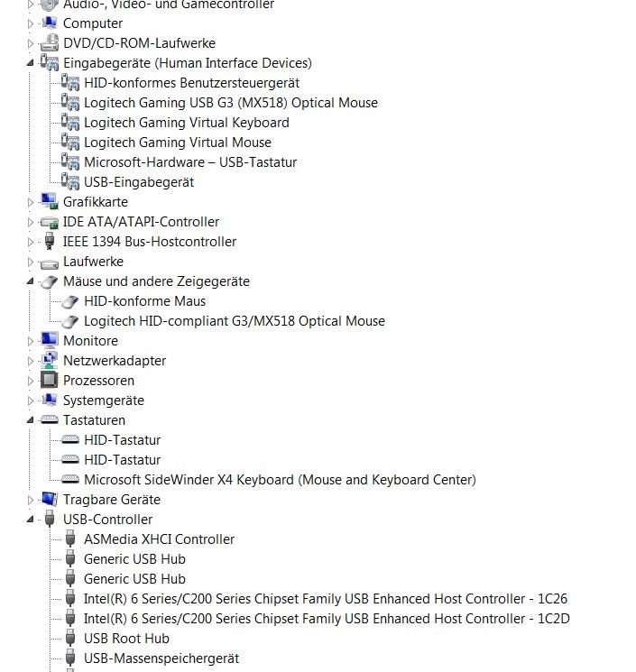Click USB icon of USB-Massenspeichergerät
This screenshot has height=672, width=636.
[x=70, y=658]
